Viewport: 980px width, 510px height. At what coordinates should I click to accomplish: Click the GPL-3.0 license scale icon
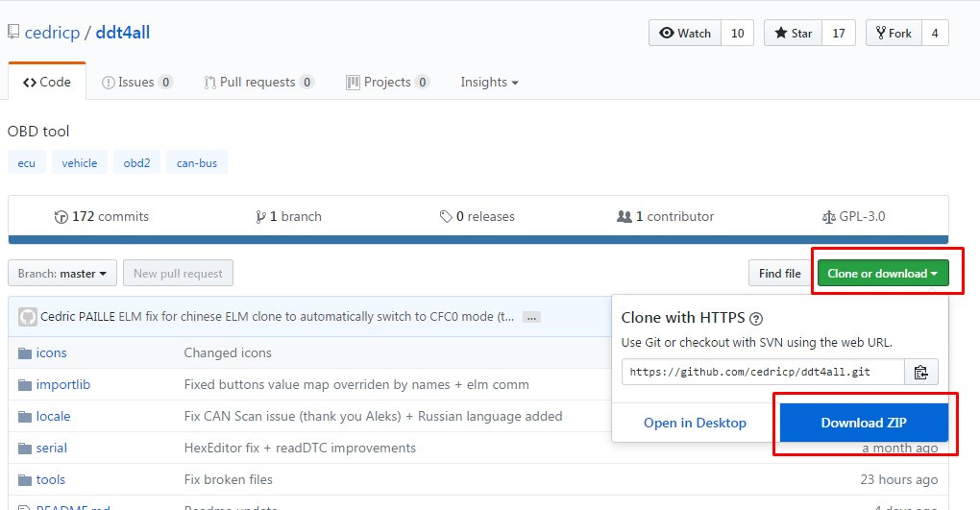830,217
